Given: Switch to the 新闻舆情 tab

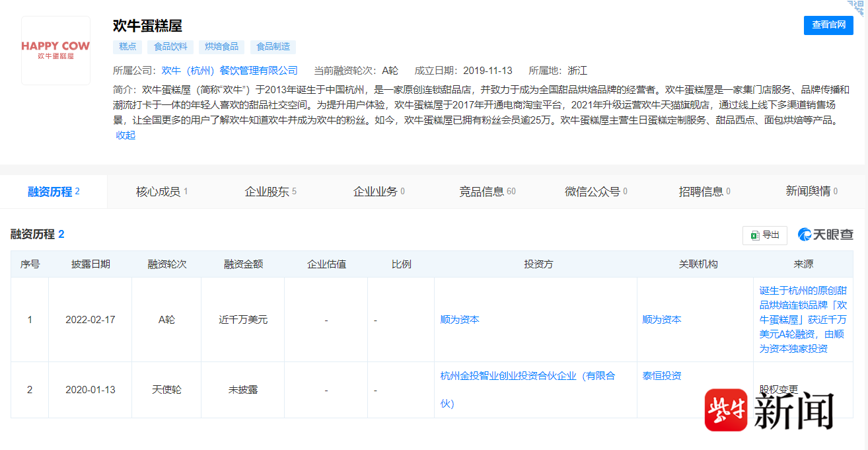Looking at the screenshot, I should 812,192.
